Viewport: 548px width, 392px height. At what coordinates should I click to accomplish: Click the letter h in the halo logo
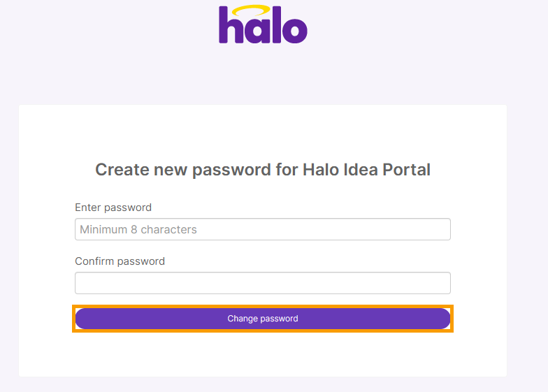(x=231, y=25)
